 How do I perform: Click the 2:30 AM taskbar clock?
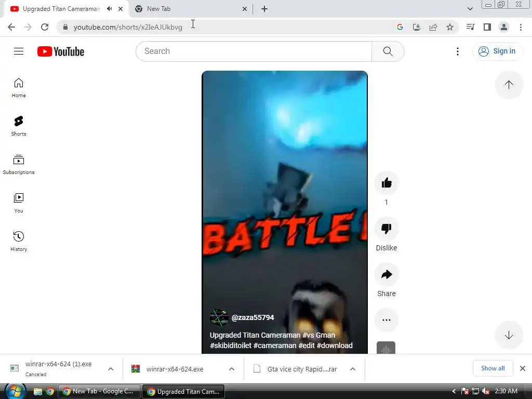(506, 391)
